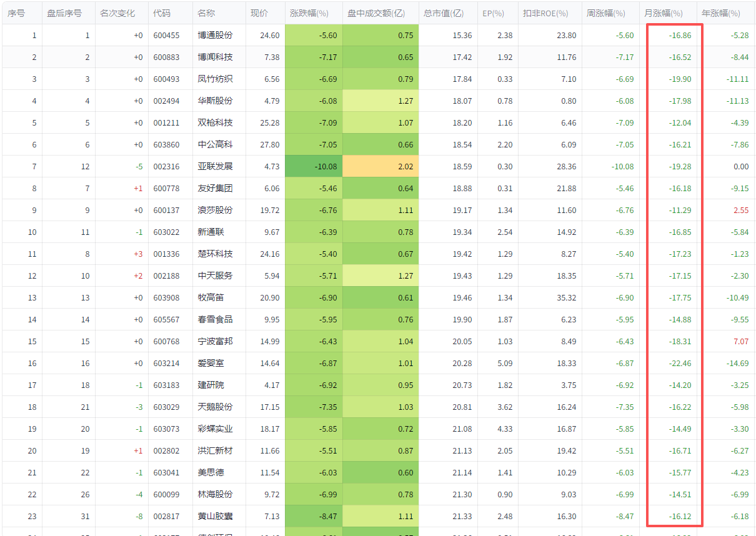Click stock name 宁波富邦
Screen dimensions: 756x536
tap(215, 342)
